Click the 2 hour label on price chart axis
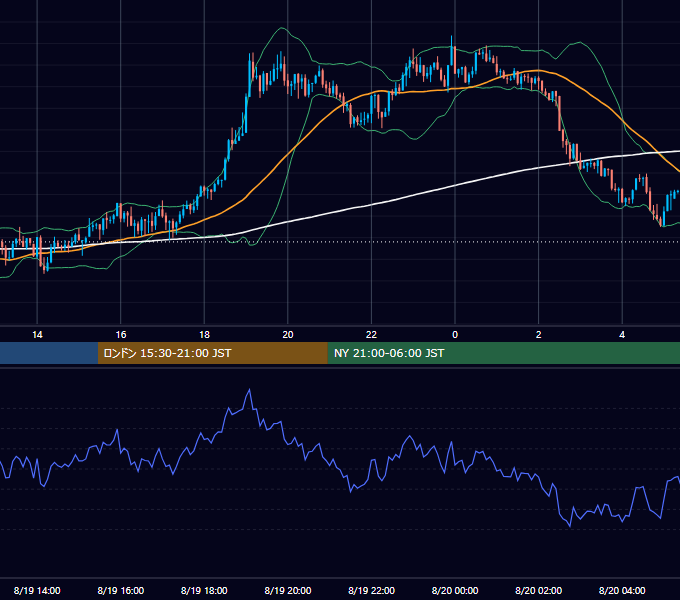This screenshot has height=600, width=680. coord(539,335)
